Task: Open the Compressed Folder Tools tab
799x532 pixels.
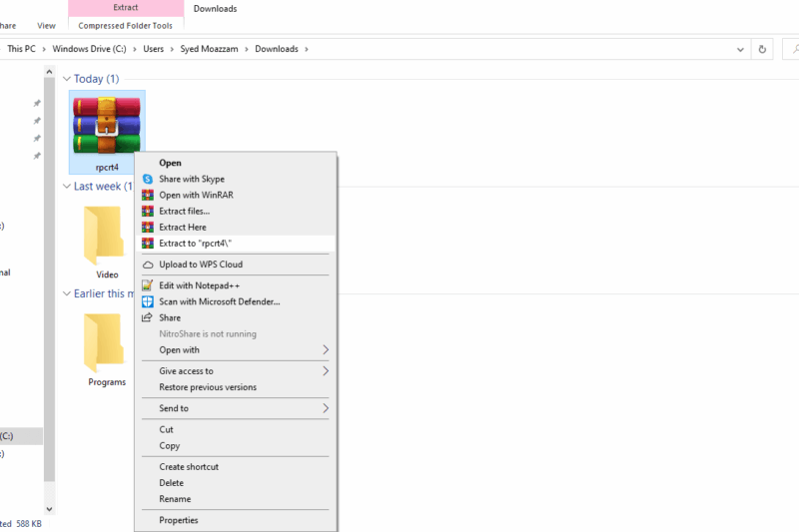Action: 126,26
